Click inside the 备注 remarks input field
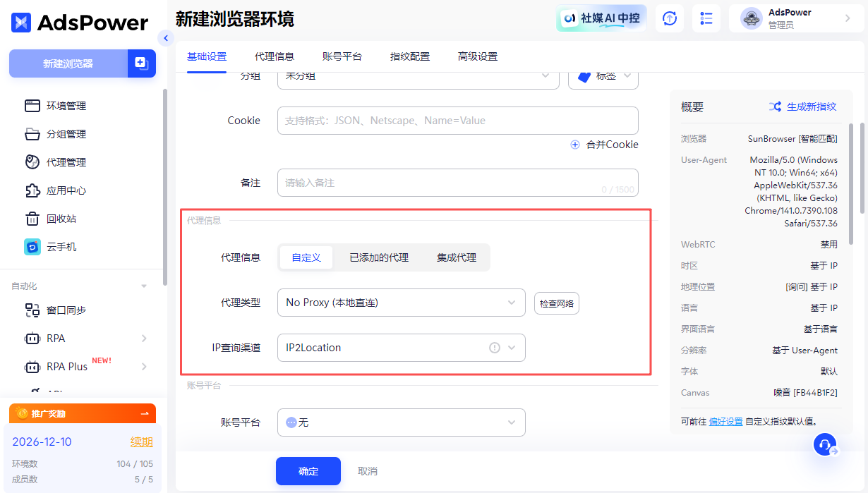Image resolution: width=868 pixels, height=493 pixels. pyautogui.click(x=457, y=183)
